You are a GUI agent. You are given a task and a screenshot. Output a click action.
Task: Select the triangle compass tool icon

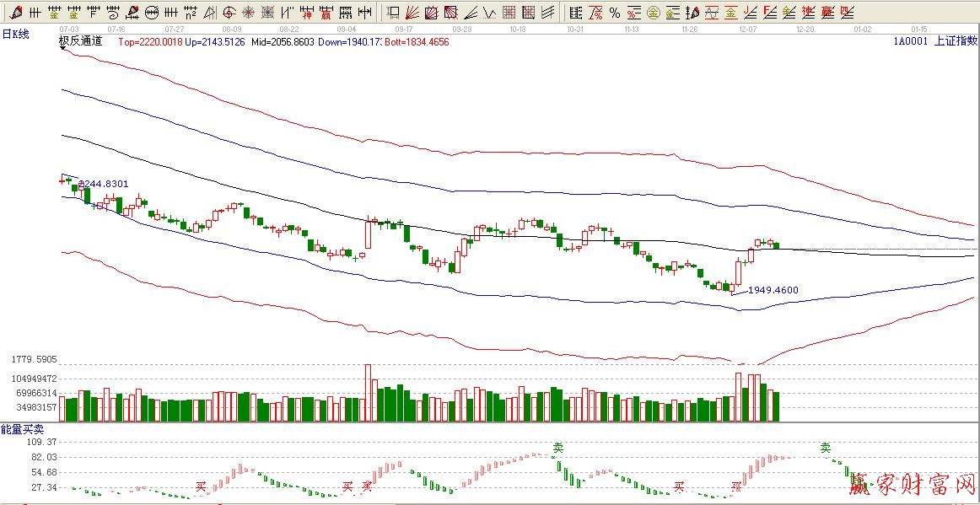tap(209, 13)
